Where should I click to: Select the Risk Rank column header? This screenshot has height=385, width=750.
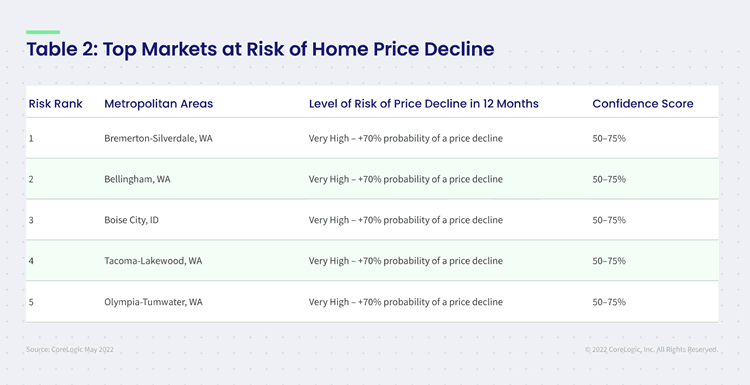[x=55, y=104]
